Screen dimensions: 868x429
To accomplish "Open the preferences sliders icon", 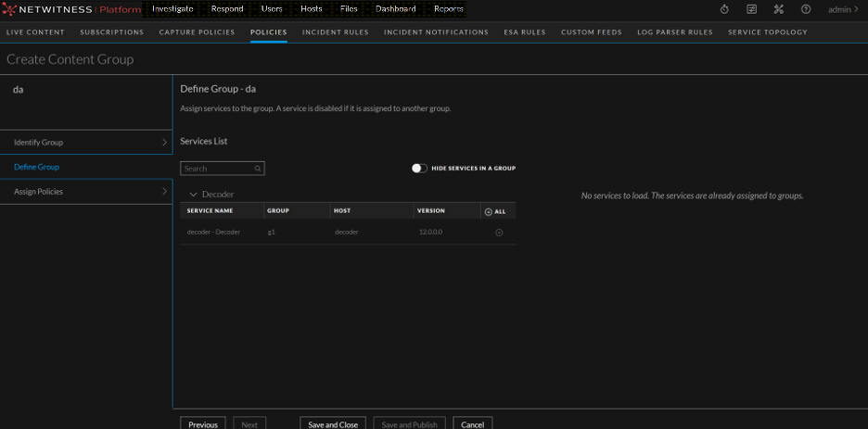I will coord(752,9).
